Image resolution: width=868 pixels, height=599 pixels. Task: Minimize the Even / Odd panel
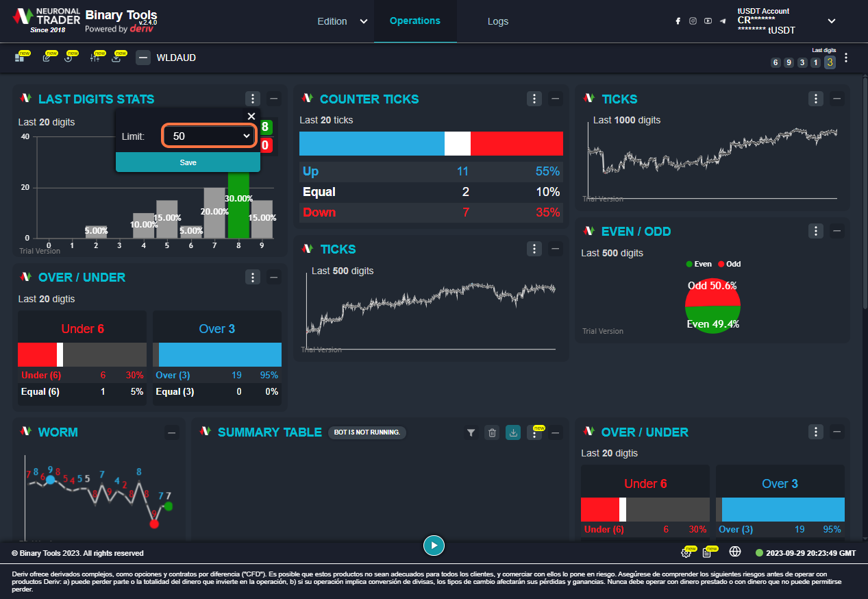click(836, 231)
